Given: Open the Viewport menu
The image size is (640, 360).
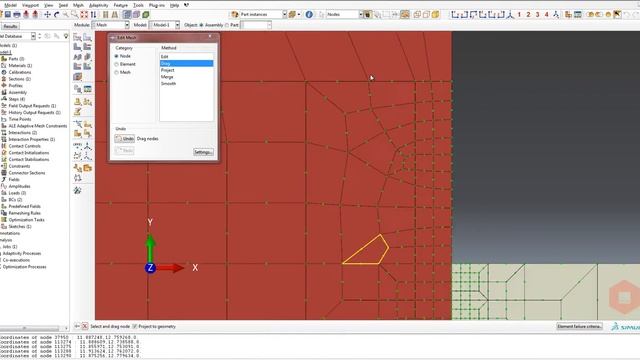Looking at the screenshot, I should [x=30, y=5].
